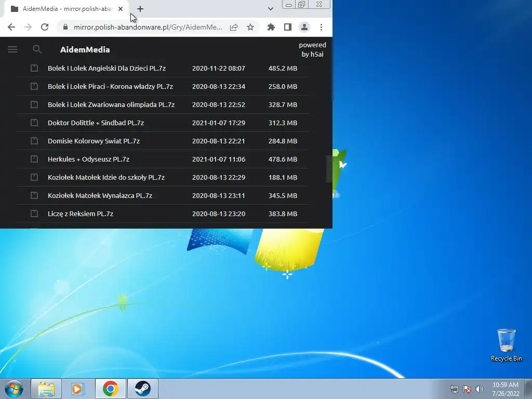
Task: Reload the page with the refresh icon
Action: tap(45, 27)
